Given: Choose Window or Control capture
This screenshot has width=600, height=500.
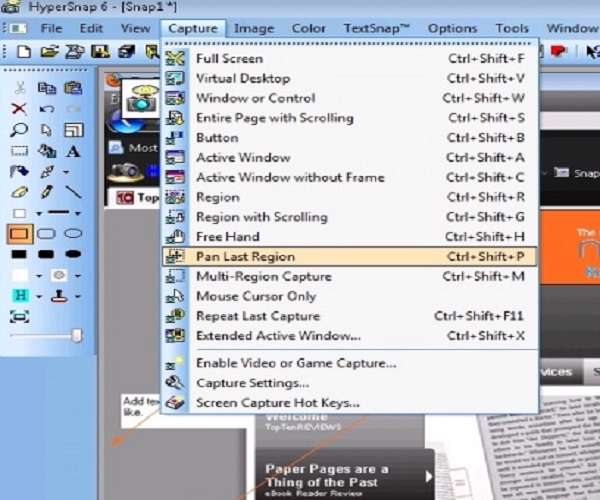Looking at the screenshot, I should (349, 98).
